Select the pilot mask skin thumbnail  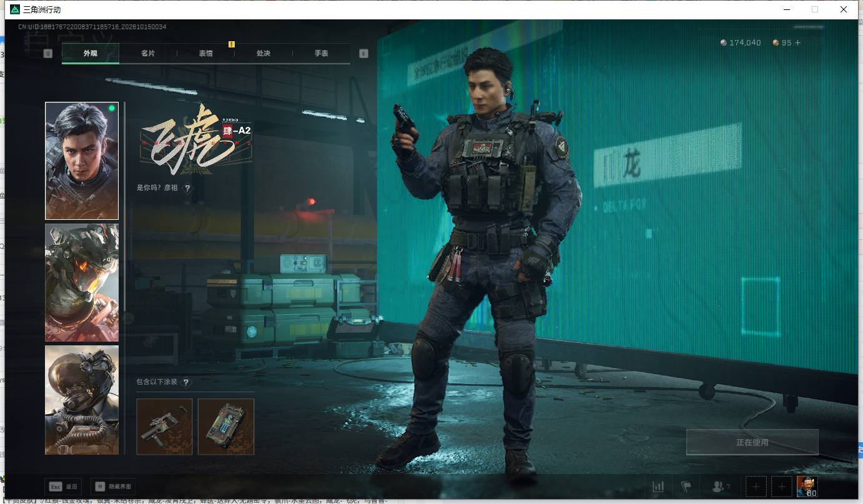click(82, 400)
